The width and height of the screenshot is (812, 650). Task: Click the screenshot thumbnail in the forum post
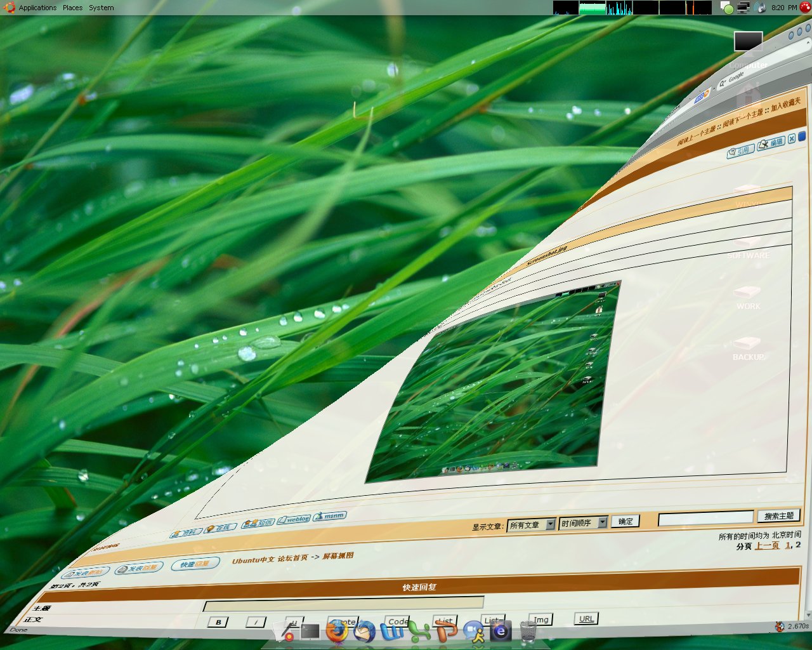click(493, 381)
